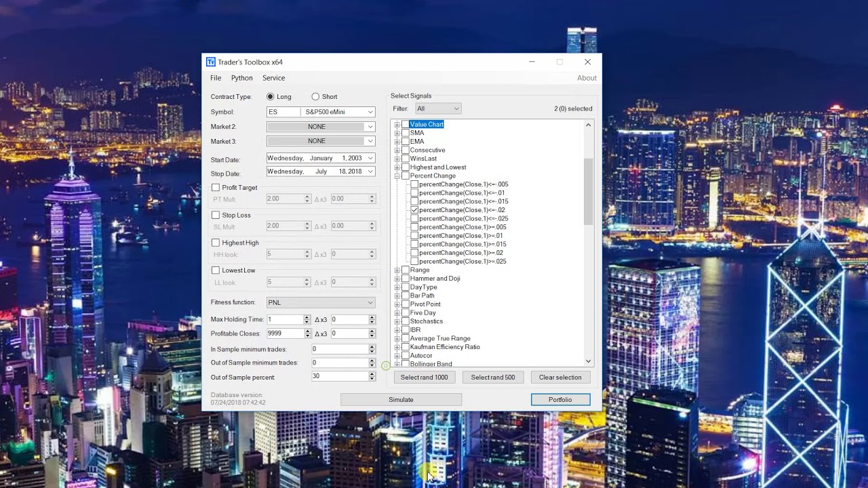Click the Portfolio button
Screen dimensions: 868x488
[560, 400]
